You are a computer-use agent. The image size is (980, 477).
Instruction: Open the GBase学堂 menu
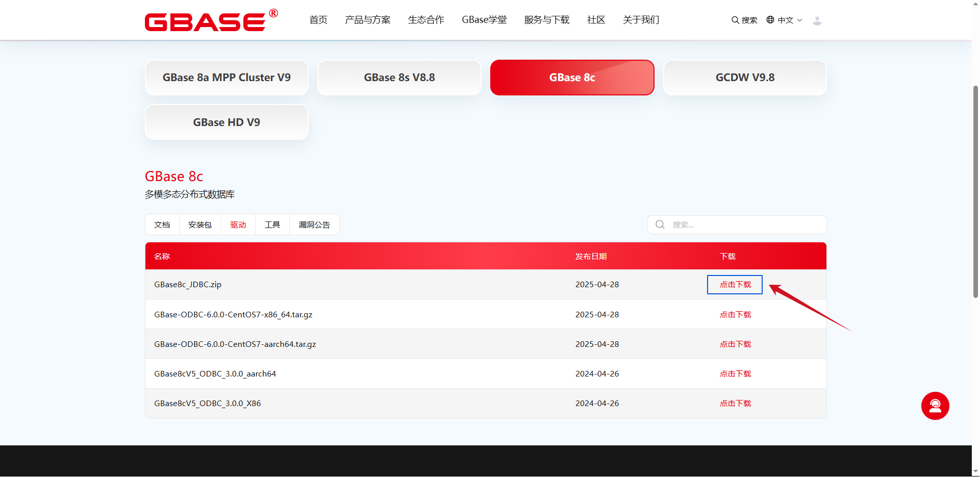(484, 20)
